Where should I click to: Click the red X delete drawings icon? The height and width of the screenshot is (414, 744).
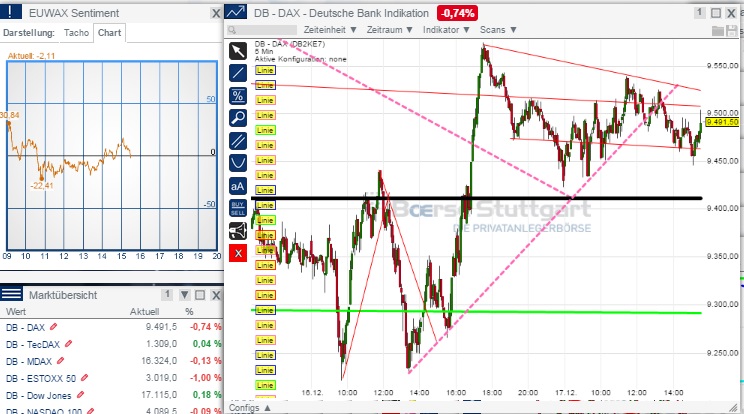coord(238,252)
